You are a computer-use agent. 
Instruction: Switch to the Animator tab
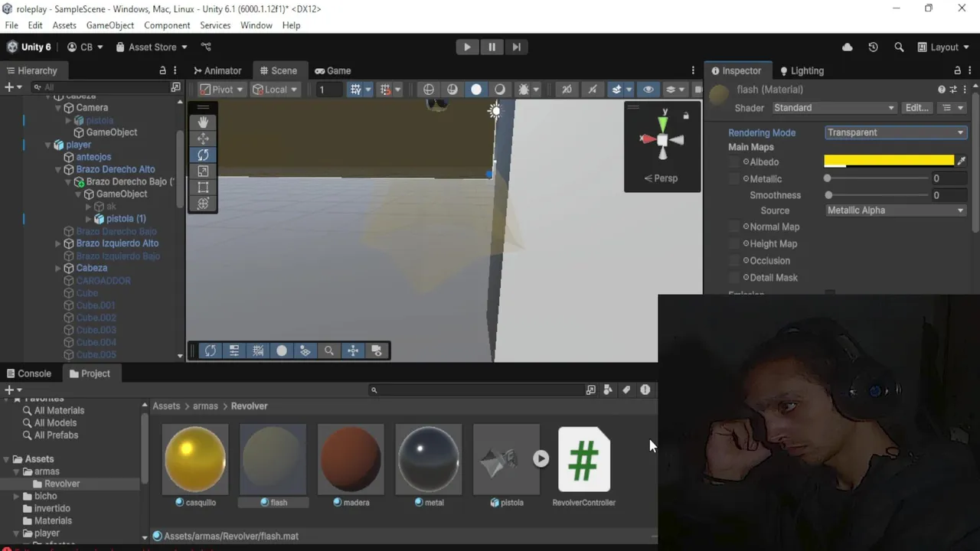click(217, 70)
